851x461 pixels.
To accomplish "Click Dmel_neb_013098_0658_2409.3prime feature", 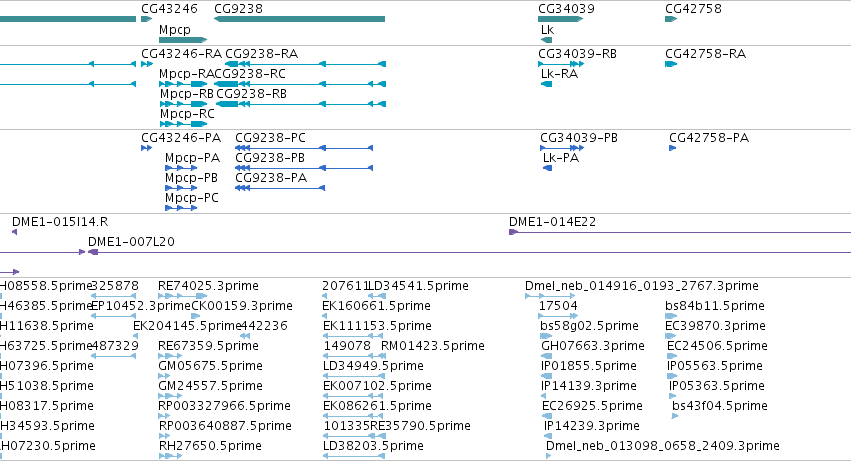I will click(x=663, y=447).
